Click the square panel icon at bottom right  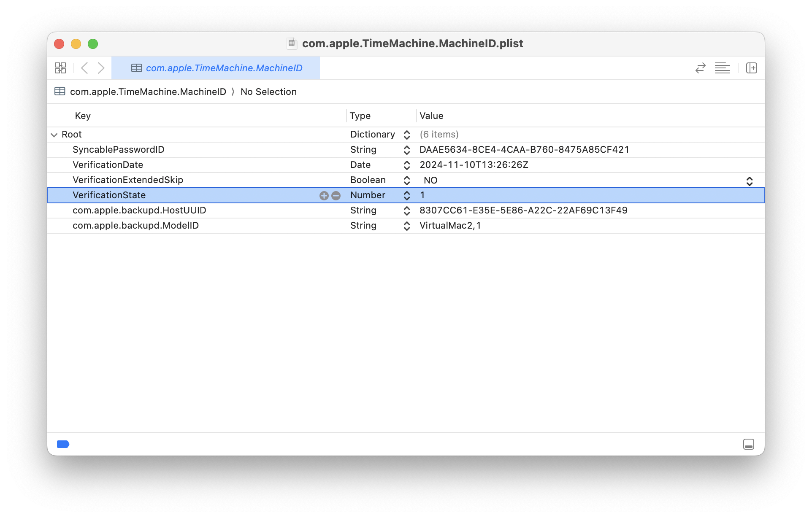(x=748, y=444)
